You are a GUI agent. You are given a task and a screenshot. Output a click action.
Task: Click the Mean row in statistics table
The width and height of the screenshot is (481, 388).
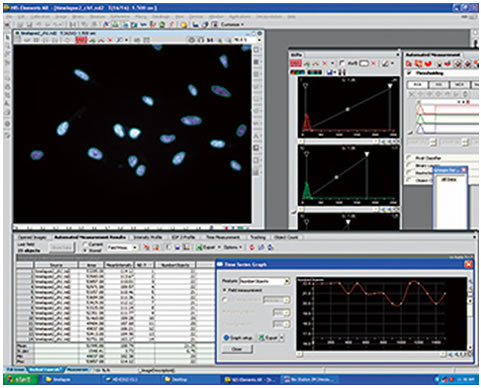coord(115,346)
